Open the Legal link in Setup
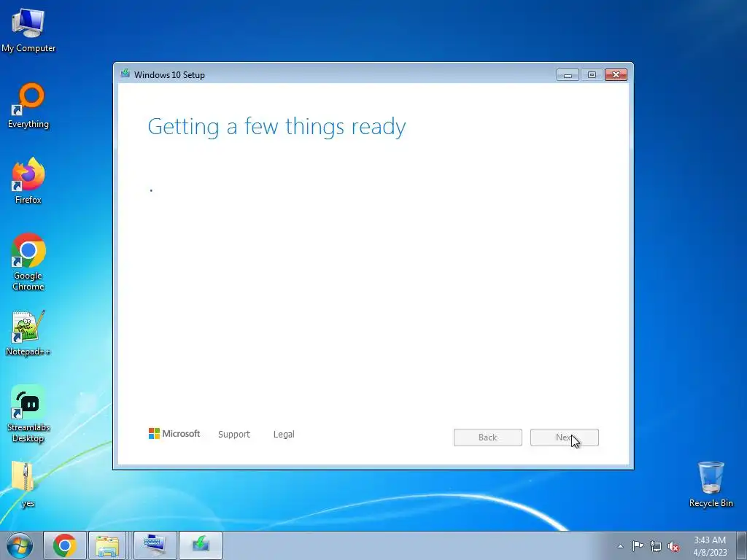747x560 pixels. pyautogui.click(x=284, y=435)
